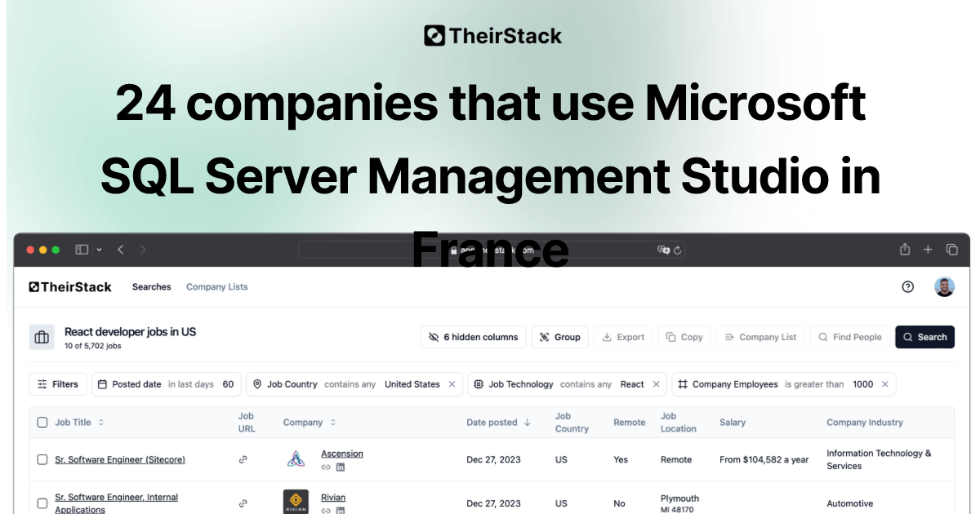Reload the page with the refresh icon

point(677,250)
